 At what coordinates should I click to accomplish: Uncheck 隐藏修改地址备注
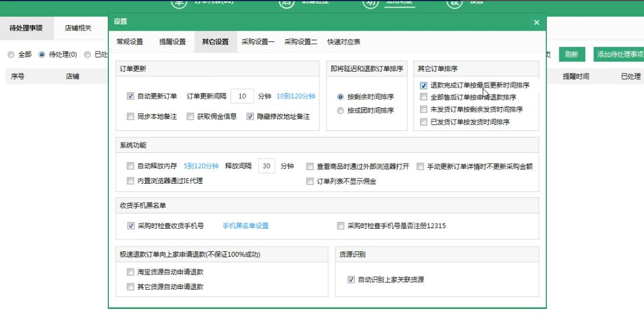(x=250, y=117)
